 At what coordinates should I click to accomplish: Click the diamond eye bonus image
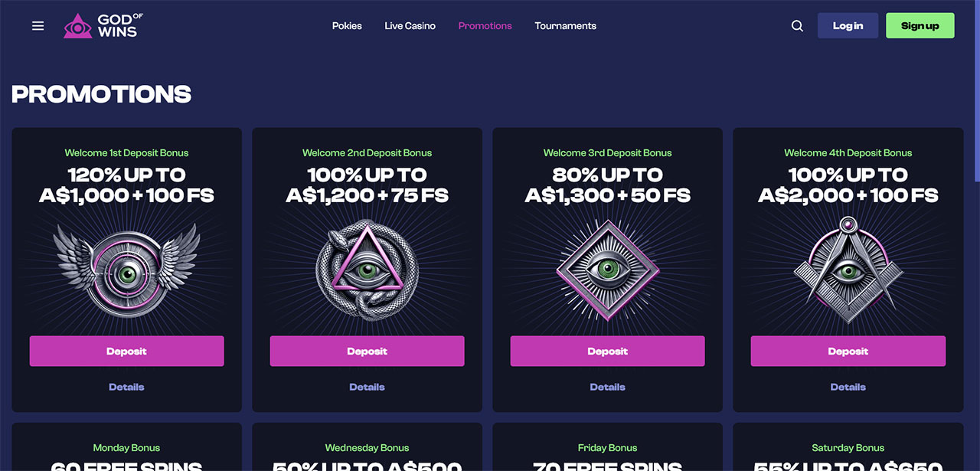pyautogui.click(x=608, y=270)
